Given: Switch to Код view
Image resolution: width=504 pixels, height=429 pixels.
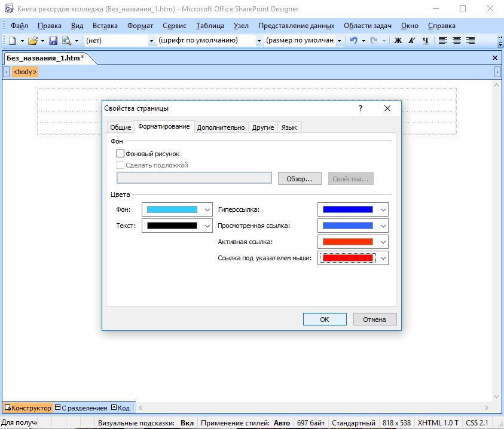Looking at the screenshot, I should pyautogui.click(x=121, y=408).
